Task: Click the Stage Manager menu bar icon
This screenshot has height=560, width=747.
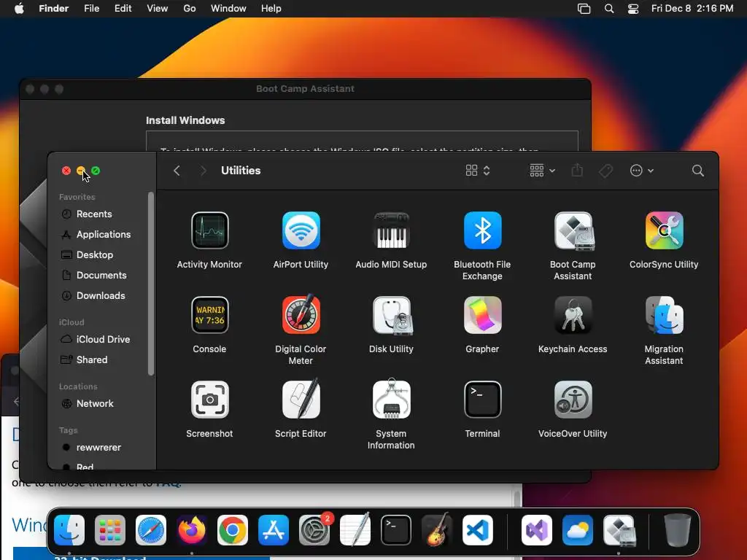Action: tap(584, 9)
